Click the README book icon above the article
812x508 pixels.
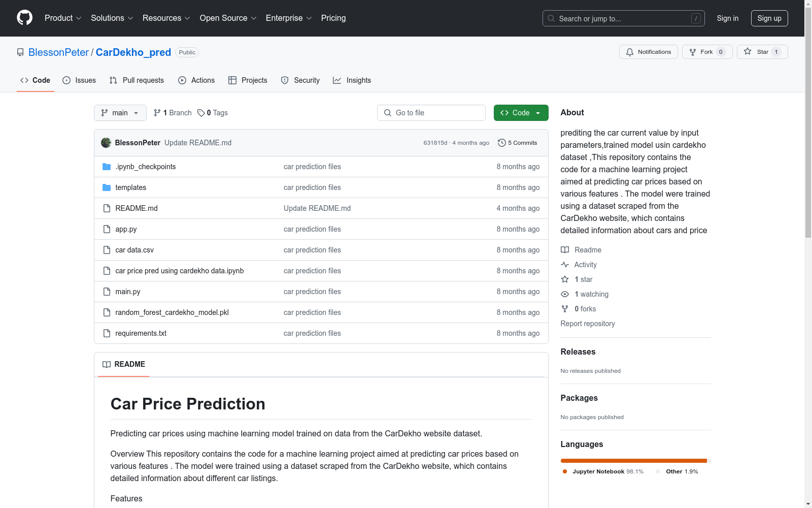coord(107,364)
